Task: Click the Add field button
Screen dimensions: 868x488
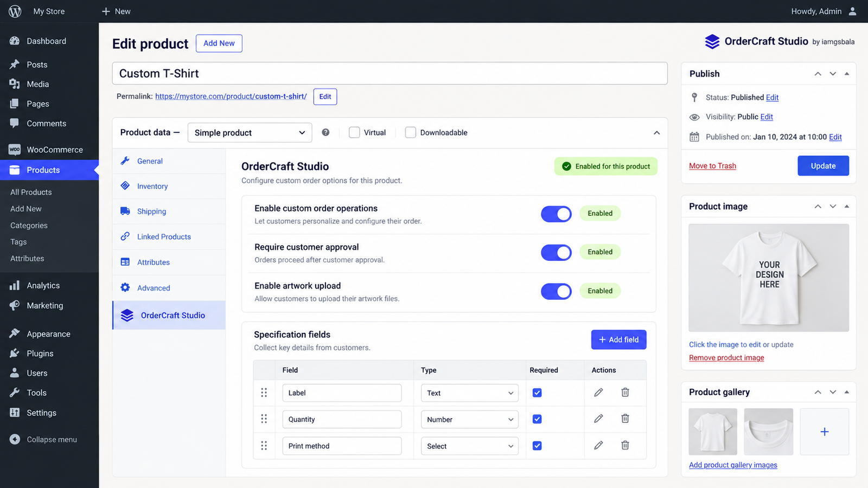Action: click(618, 339)
